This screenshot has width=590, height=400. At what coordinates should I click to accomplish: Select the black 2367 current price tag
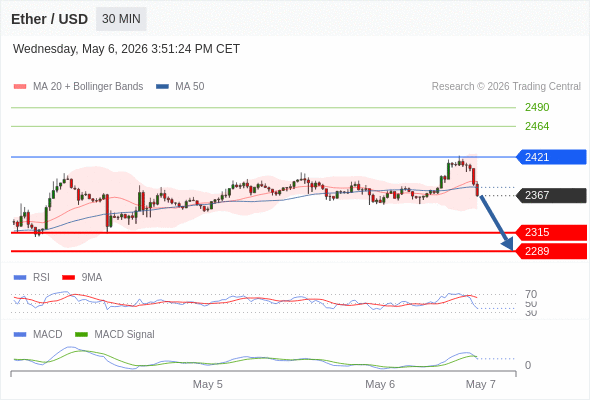pyautogui.click(x=551, y=195)
